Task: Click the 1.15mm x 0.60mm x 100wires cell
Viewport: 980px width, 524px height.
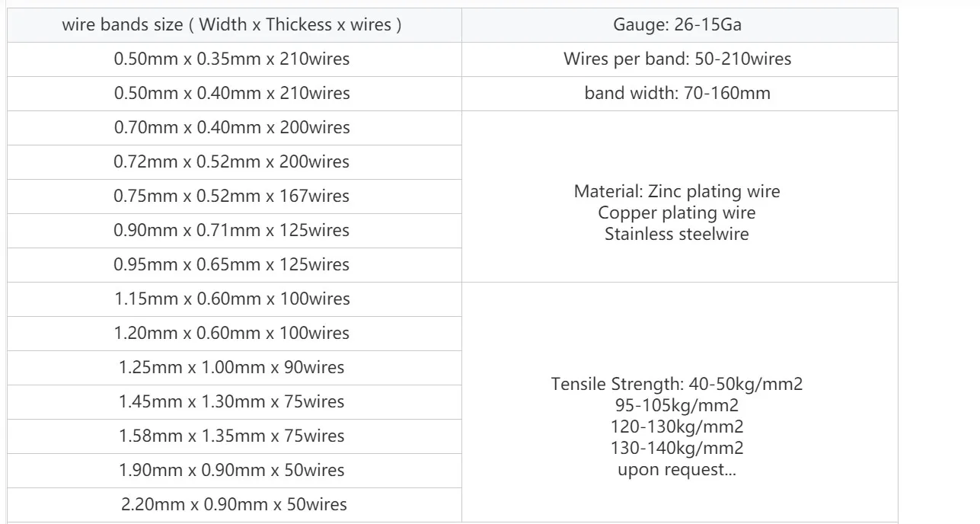Action: point(231,299)
